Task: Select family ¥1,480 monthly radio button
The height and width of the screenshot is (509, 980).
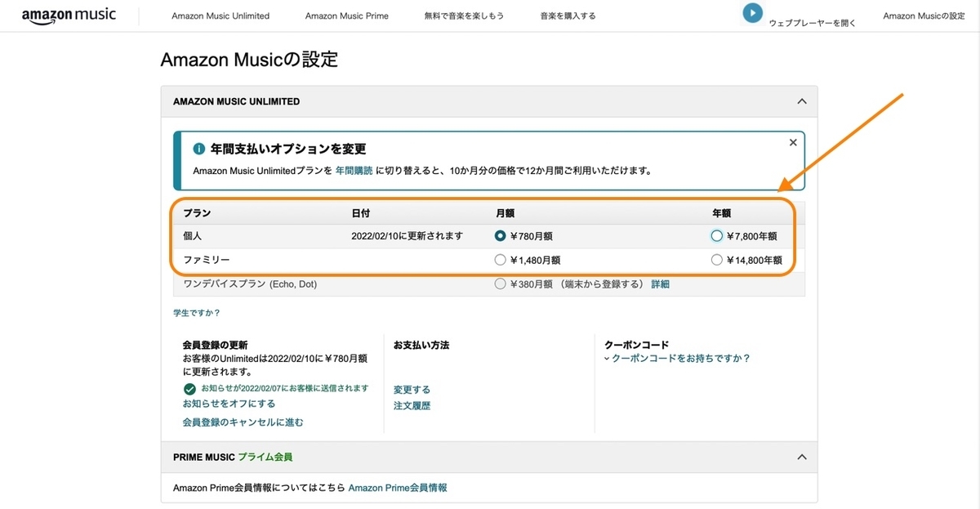Action: pos(501,260)
